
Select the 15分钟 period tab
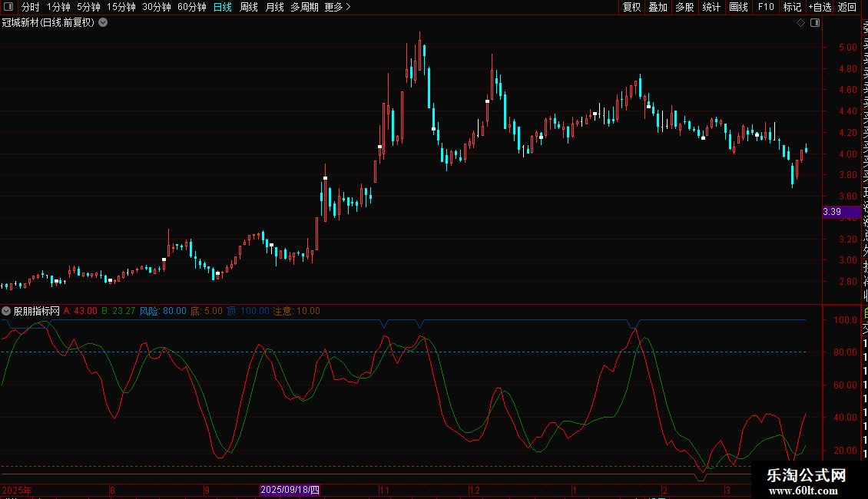[x=121, y=7]
